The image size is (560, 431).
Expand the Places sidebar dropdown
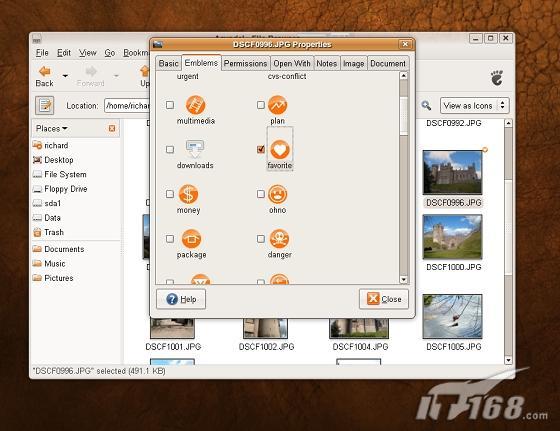point(52,128)
